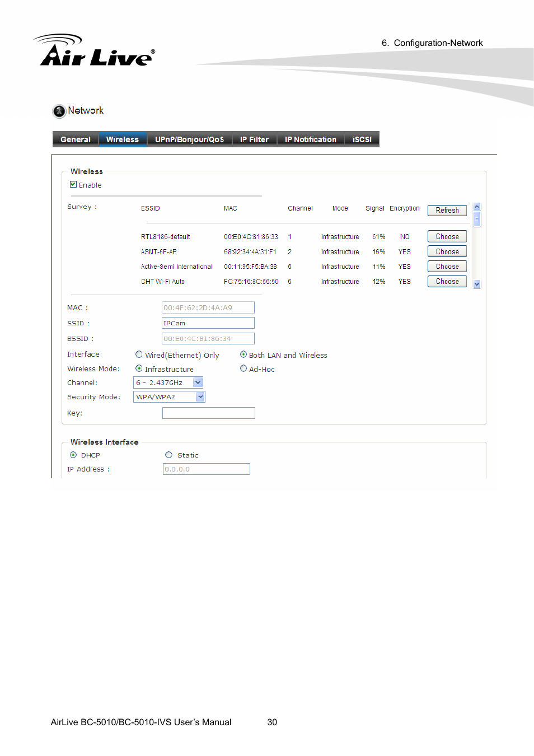Click the AirLive logo
534x756 pixels.
pyautogui.click(x=94, y=50)
